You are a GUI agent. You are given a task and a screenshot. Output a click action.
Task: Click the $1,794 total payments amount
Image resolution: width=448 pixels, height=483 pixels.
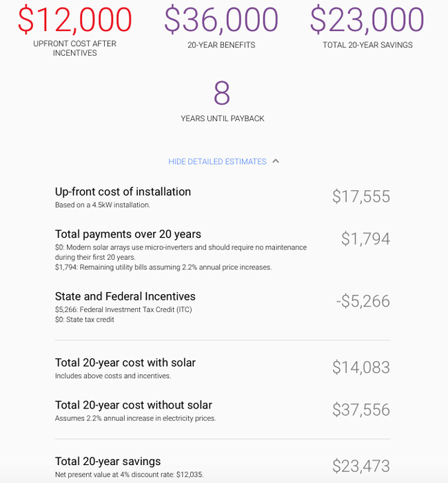point(365,238)
